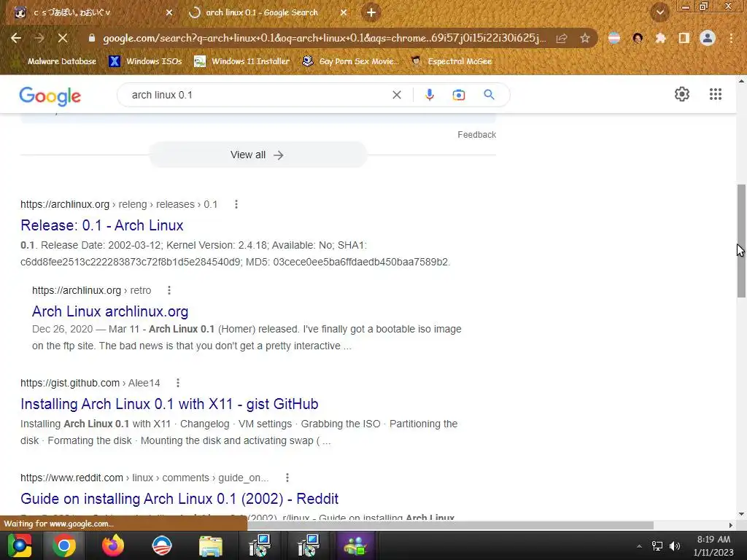Image resolution: width=747 pixels, height=560 pixels.
Task: Open the messenger people taskbar icon
Action: tap(356, 545)
